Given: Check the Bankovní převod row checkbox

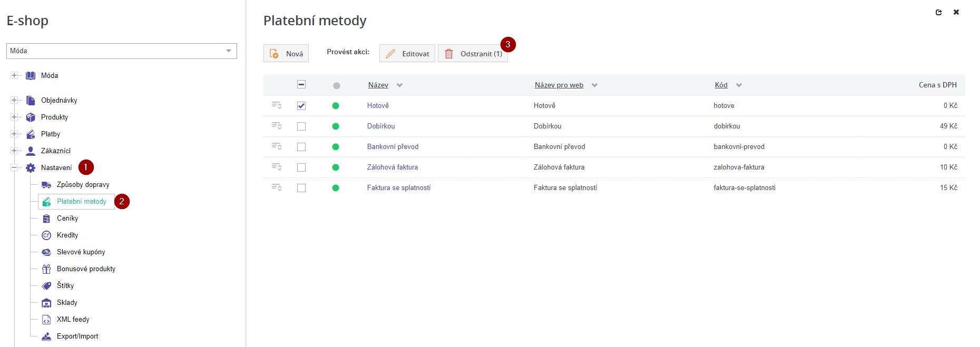Looking at the screenshot, I should click(301, 147).
